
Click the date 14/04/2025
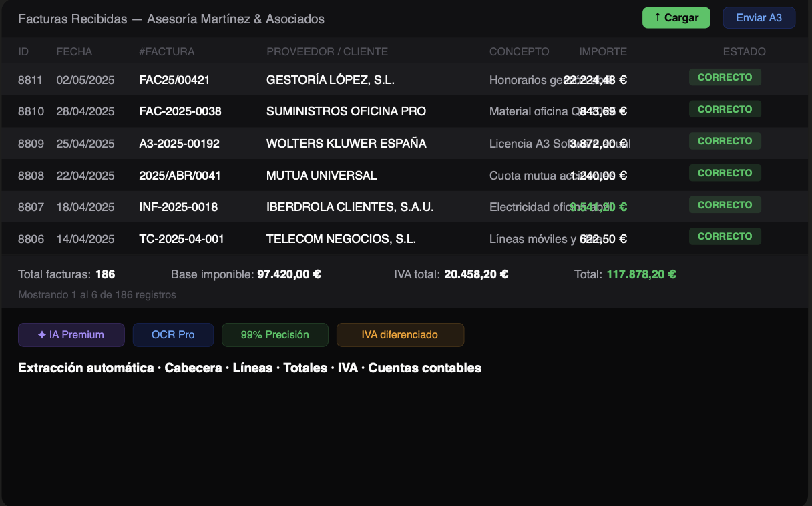[85, 239]
